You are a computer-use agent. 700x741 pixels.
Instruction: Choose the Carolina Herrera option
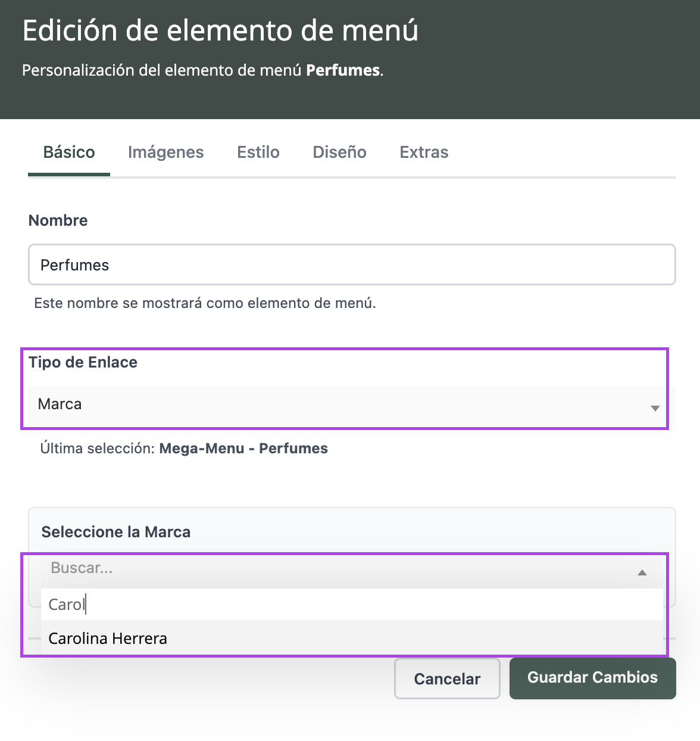click(x=108, y=639)
